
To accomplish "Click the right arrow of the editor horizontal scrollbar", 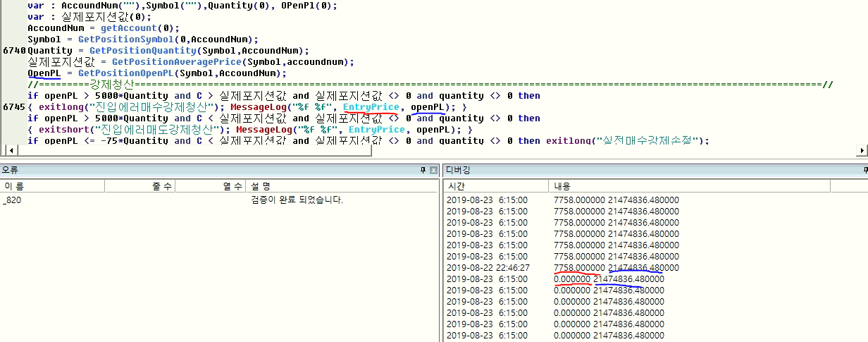I will (x=862, y=150).
